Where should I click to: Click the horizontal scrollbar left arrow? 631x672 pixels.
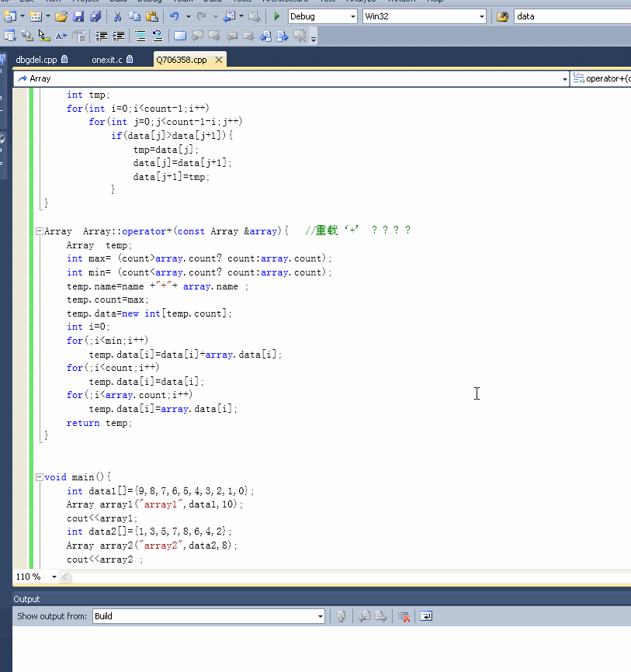[66, 577]
